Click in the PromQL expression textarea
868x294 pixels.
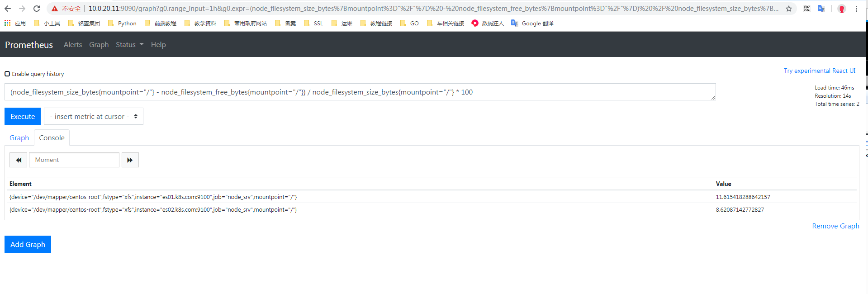click(x=360, y=92)
